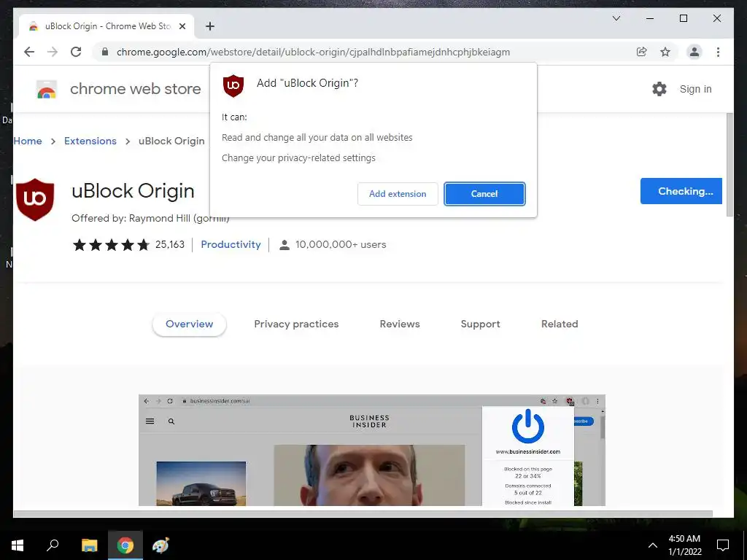The image size is (747, 560).
Task: Open the Extensions breadcrumb link
Action: pyautogui.click(x=90, y=141)
